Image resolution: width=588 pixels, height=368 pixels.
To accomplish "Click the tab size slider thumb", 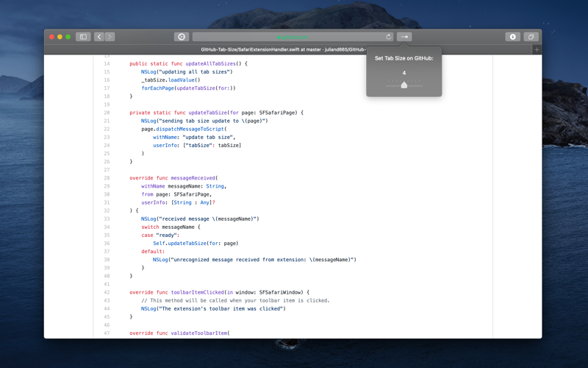I will (x=404, y=85).
